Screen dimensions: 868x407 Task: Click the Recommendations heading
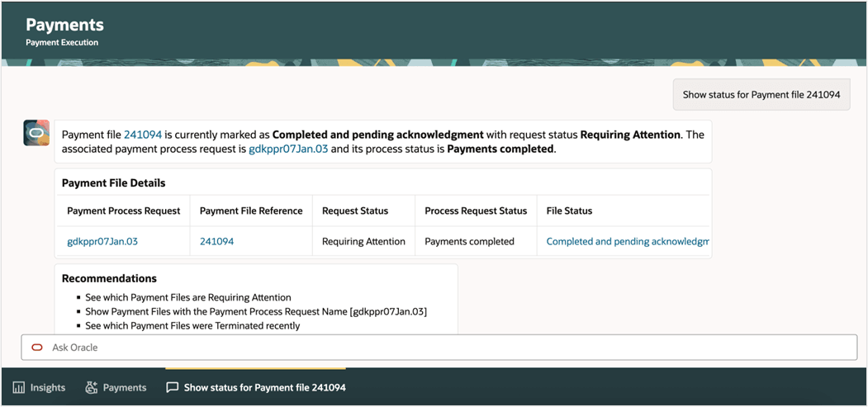pos(109,278)
